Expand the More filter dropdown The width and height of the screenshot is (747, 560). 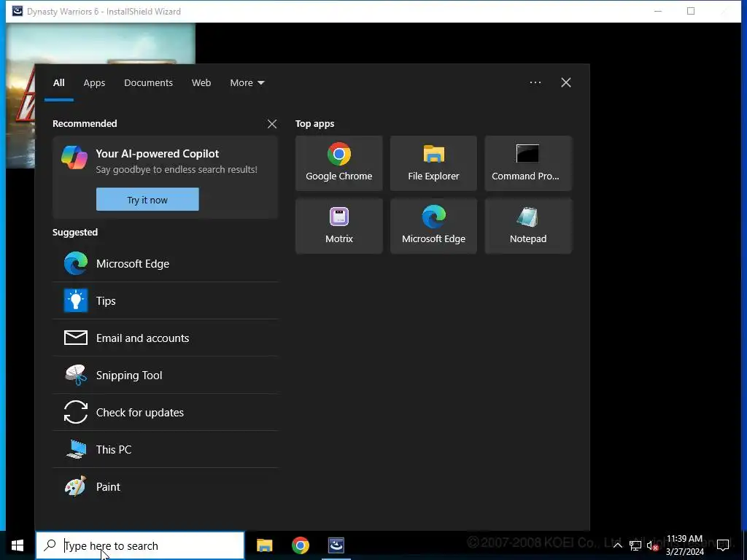[x=247, y=82]
